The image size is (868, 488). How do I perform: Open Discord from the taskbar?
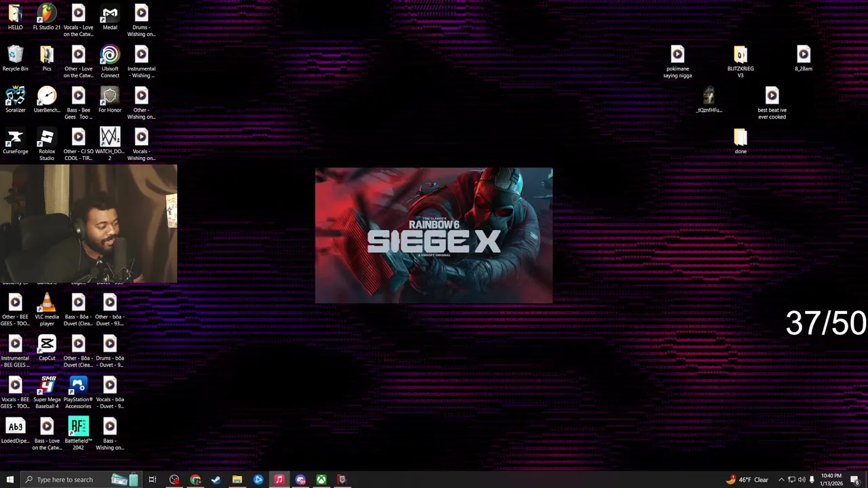[300, 480]
